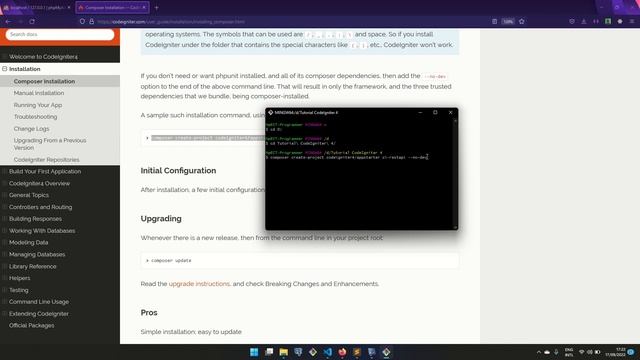Click the terminal composer create-project command line
The width and height of the screenshot is (640, 360).
coord(347,157)
